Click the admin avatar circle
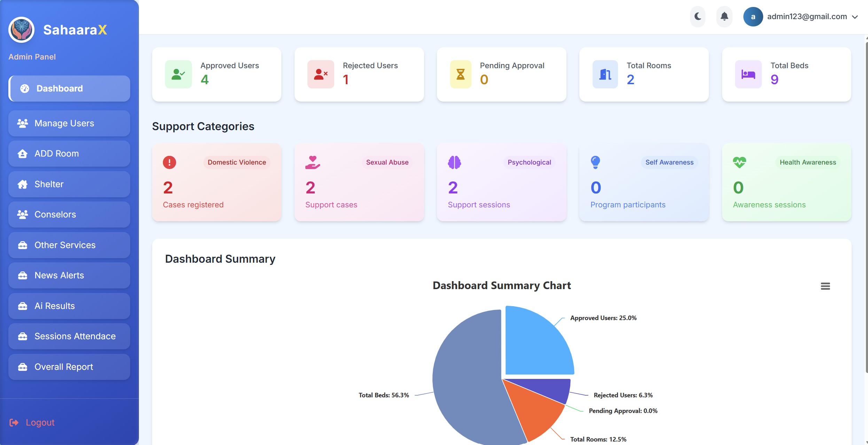Screen dimensions: 868x445 (754, 16)
